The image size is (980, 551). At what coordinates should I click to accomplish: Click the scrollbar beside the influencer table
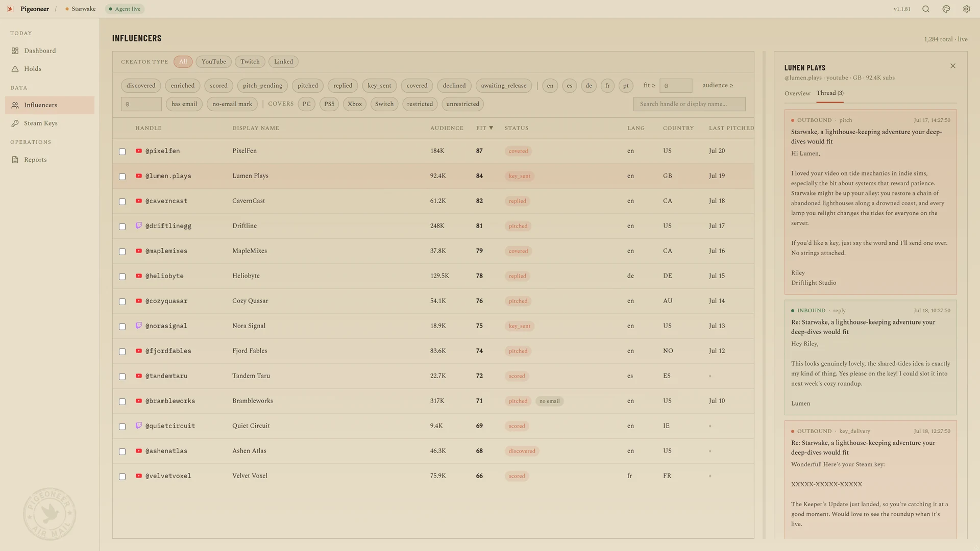pos(764,295)
